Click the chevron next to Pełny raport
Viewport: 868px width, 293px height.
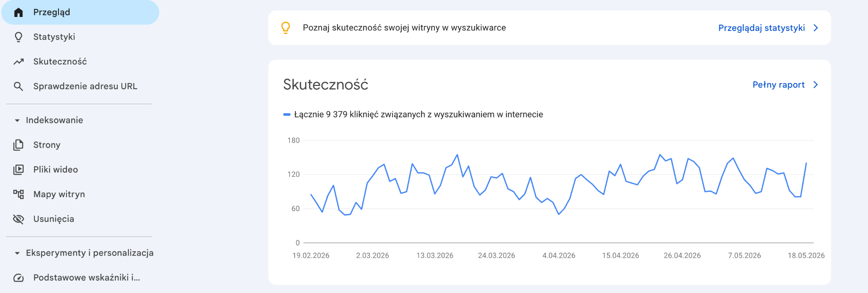click(x=816, y=85)
